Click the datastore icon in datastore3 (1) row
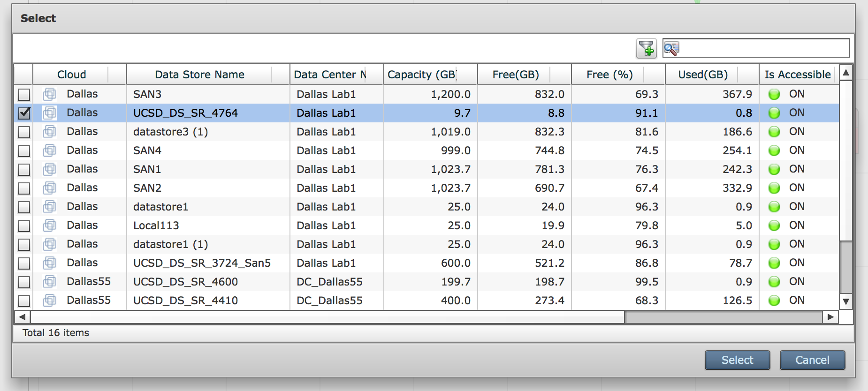 click(50, 132)
